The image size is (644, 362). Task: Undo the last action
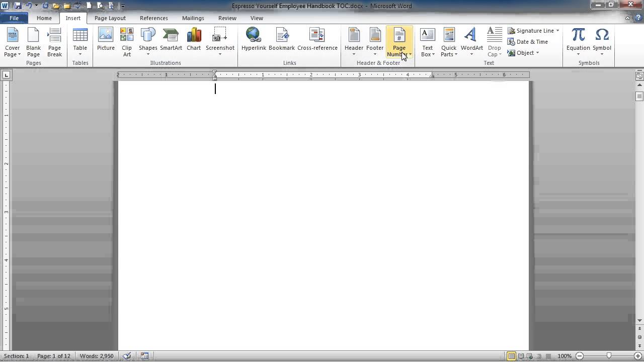29,6
